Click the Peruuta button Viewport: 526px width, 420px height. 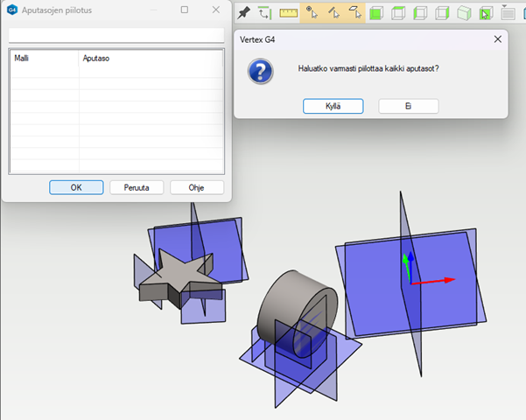(x=137, y=187)
